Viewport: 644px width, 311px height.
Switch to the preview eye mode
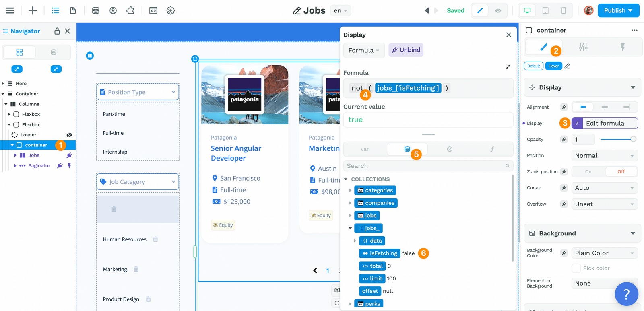pyautogui.click(x=498, y=11)
